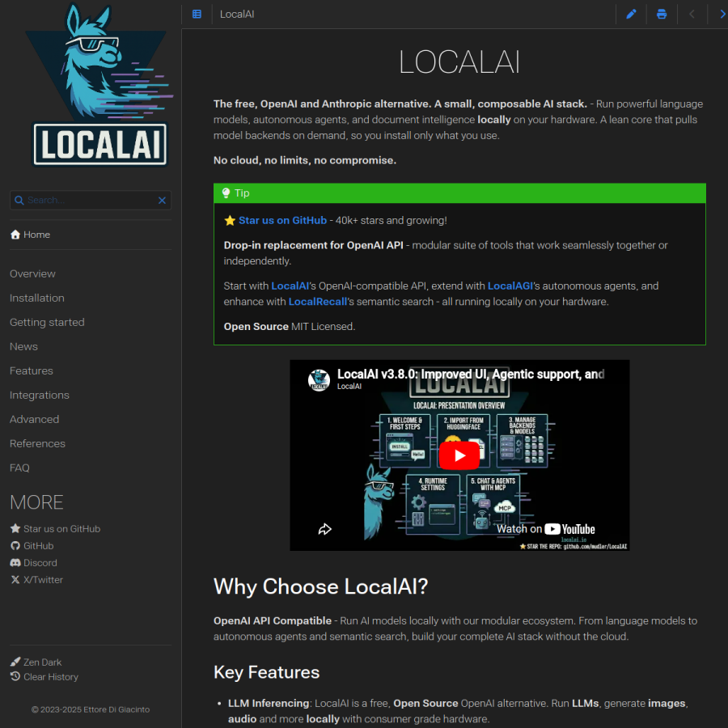The width and height of the screenshot is (728, 728).
Task: Click the MORE sidebar heading
Action: (36, 502)
